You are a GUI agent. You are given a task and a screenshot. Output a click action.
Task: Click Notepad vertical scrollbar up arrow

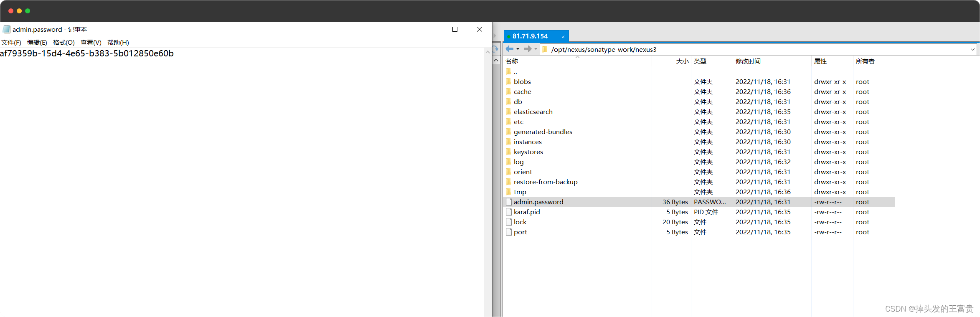pyautogui.click(x=487, y=52)
